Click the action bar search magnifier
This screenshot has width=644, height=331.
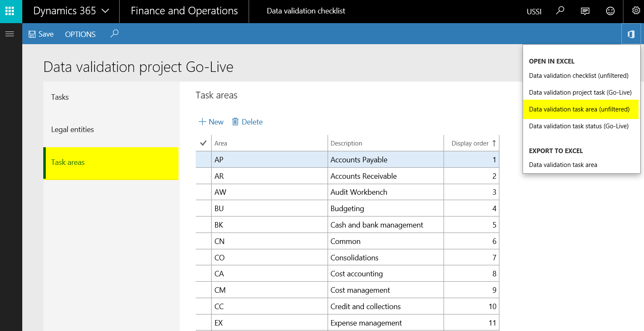pyautogui.click(x=114, y=34)
